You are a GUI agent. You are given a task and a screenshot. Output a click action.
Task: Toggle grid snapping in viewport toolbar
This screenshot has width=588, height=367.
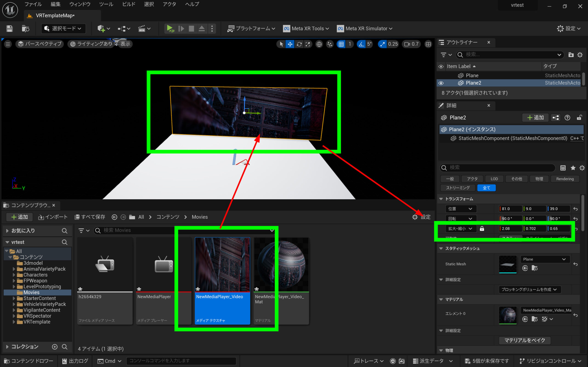click(x=341, y=44)
